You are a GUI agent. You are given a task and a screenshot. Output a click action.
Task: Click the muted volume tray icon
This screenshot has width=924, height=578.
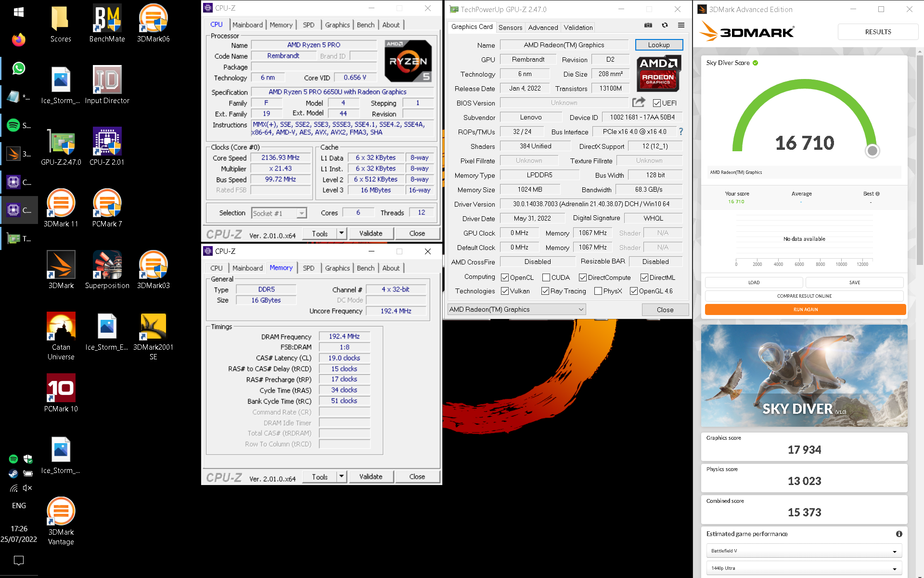[27, 488]
